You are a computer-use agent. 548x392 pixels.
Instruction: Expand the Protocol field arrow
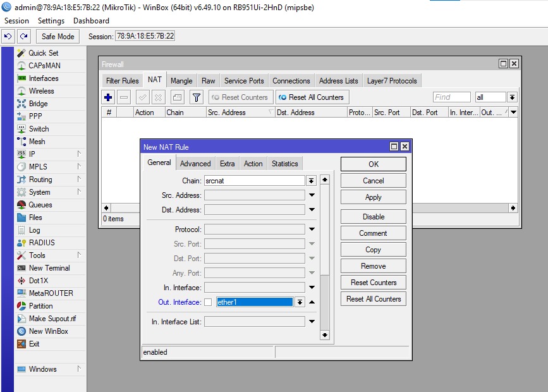(312, 230)
